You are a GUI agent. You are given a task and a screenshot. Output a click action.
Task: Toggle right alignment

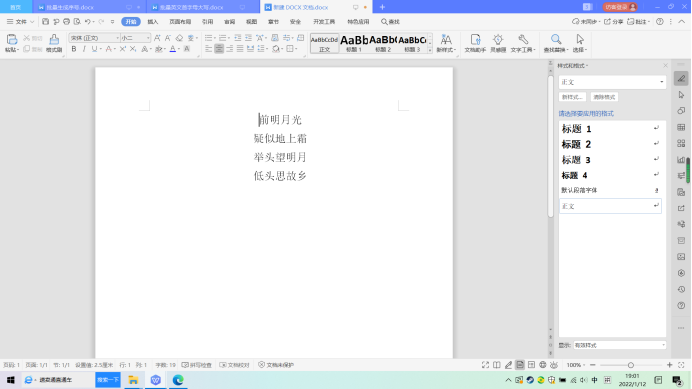click(x=229, y=49)
